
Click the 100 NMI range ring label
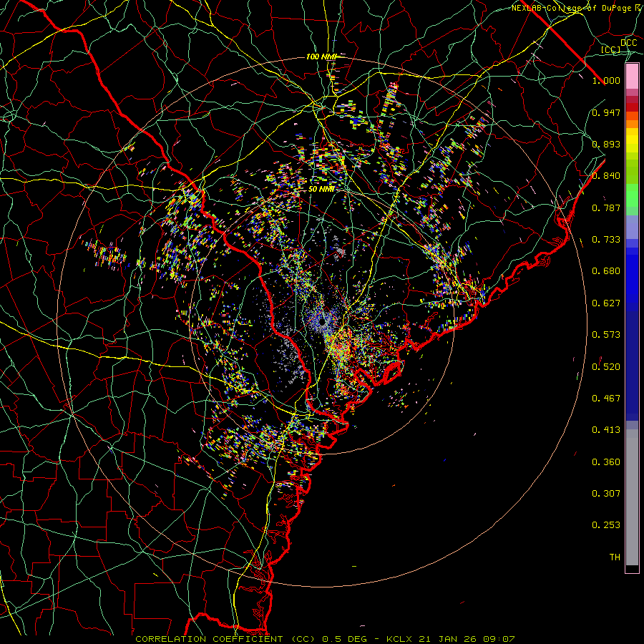(321, 57)
